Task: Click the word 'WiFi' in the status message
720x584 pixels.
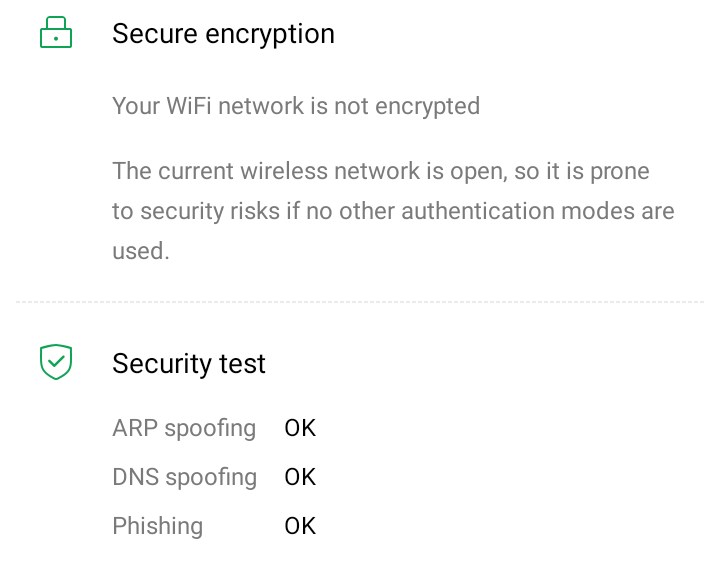Action: click(197, 106)
